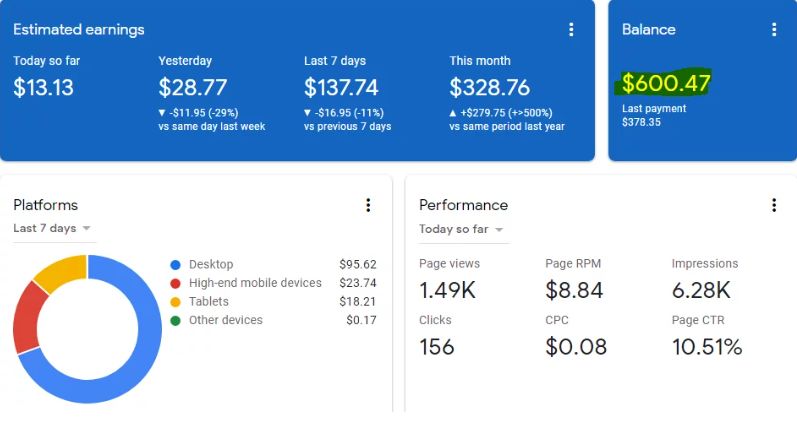Open Estimated earnings card three-dot menu
The image size is (797, 438).
(x=571, y=30)
